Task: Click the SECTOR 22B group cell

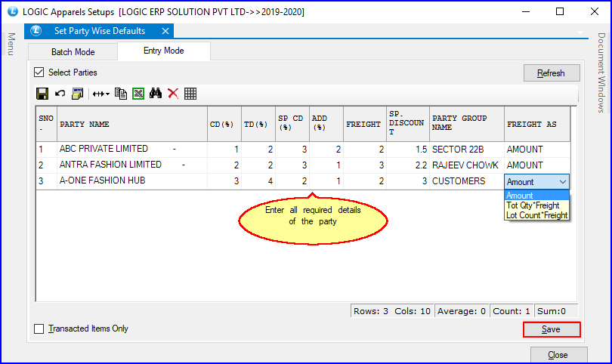Action: pos(467,150)
